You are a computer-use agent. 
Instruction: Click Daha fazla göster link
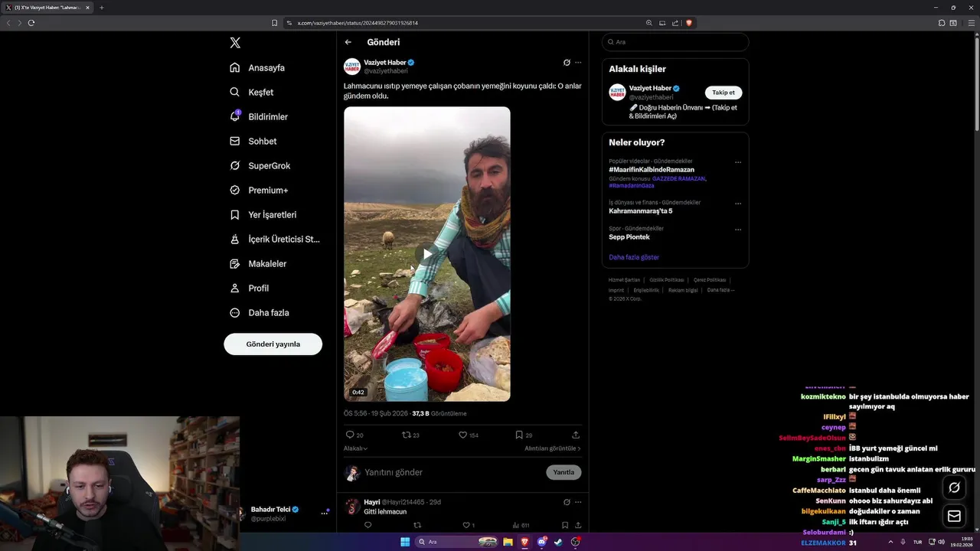(x=634, y=257)
